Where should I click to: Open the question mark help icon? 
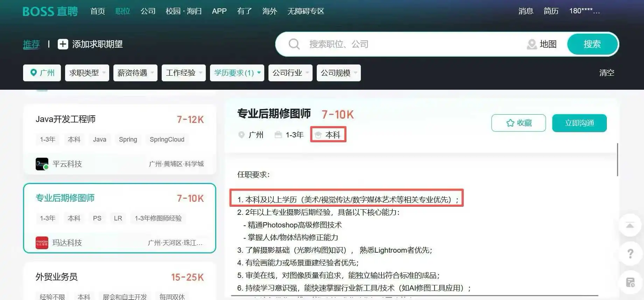click(630, 253)
